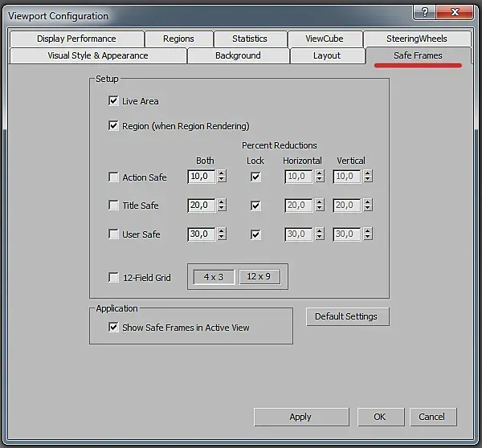Click the Default Settings button
The width and height of the screenshot is (482, 448).
pyautogui.click(x=347, y=316)
